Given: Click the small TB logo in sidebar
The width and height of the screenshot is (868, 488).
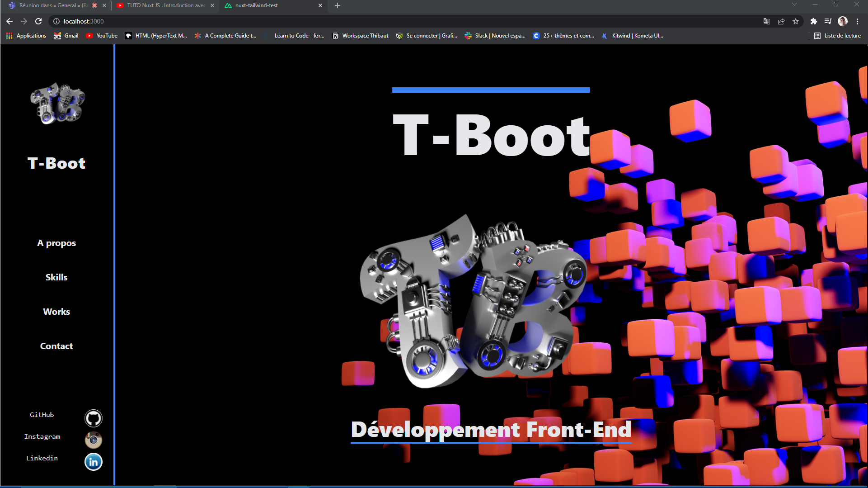Looking at the screenshot, I should pos(57,104).
